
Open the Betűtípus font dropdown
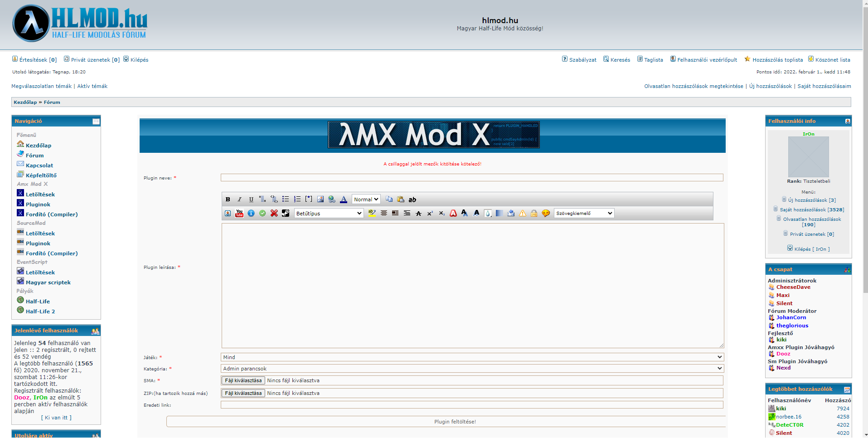click(x=329, y=214)
